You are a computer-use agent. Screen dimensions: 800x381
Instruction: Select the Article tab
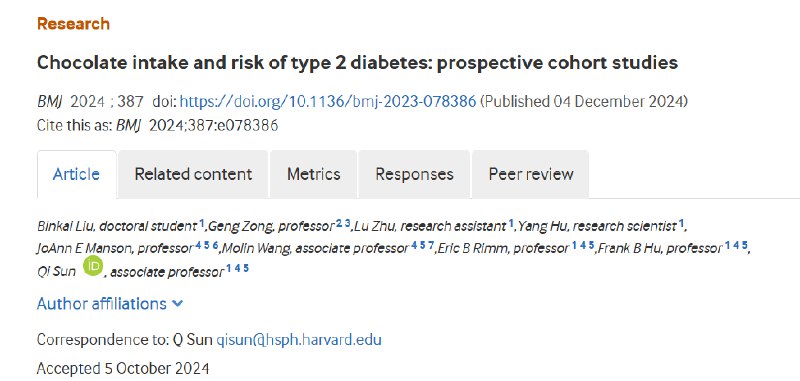pos(77,174)
